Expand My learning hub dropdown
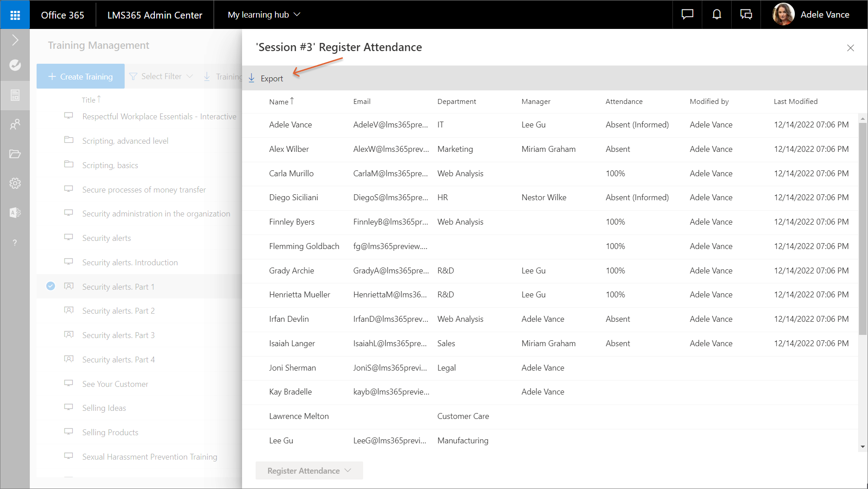Screen dimensions: 868x489 264,15
